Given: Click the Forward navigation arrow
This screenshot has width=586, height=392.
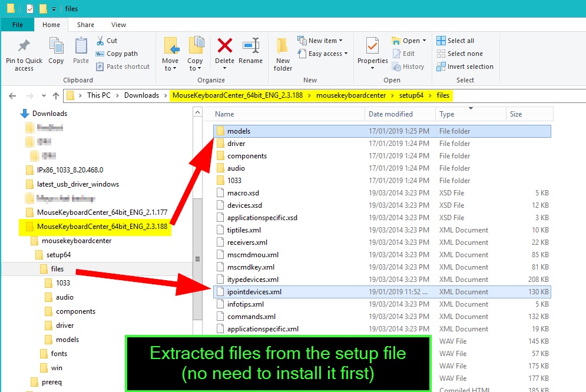Looking at the screenshot, I should click(x=30, y=96).
